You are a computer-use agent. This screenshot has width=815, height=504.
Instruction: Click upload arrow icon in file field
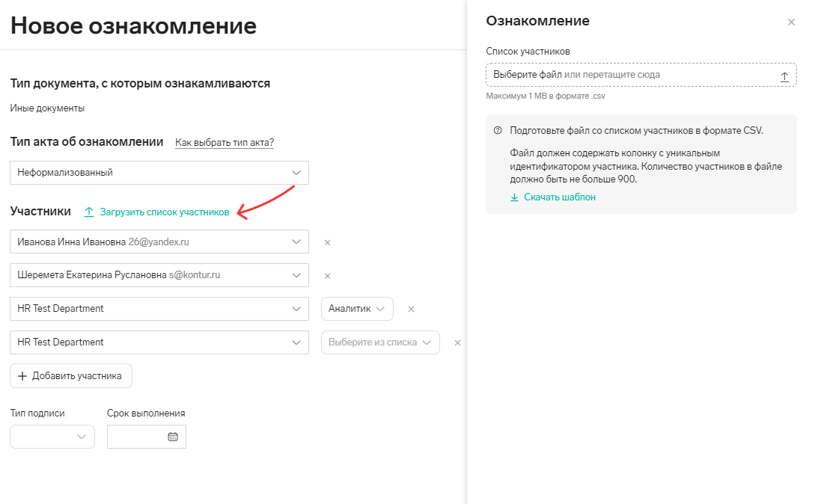[784, 77]
